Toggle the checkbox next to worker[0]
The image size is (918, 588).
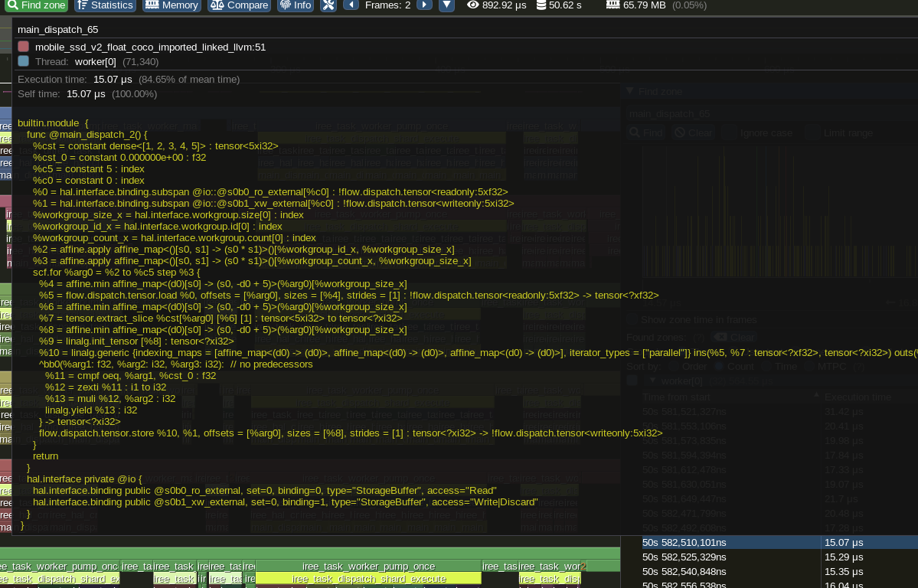632,381
